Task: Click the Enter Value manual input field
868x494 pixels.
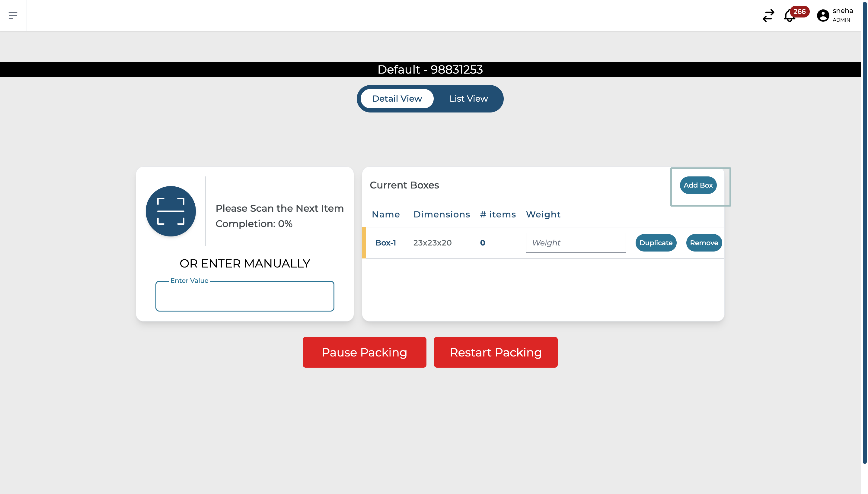Action: [x=244, y=296]
